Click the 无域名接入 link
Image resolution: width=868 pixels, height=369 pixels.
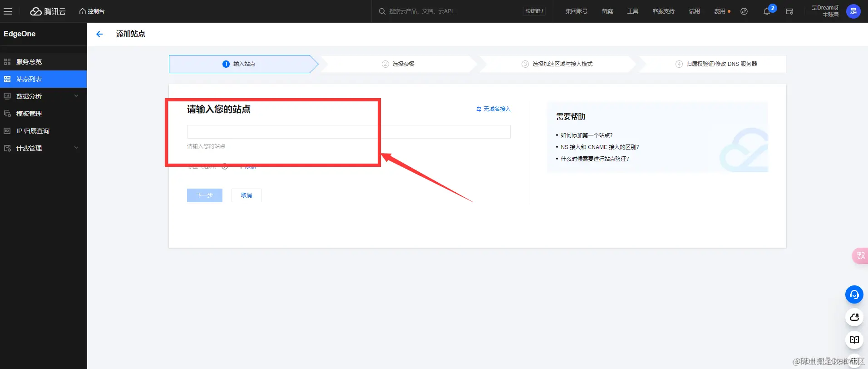(x=493, y=109)
